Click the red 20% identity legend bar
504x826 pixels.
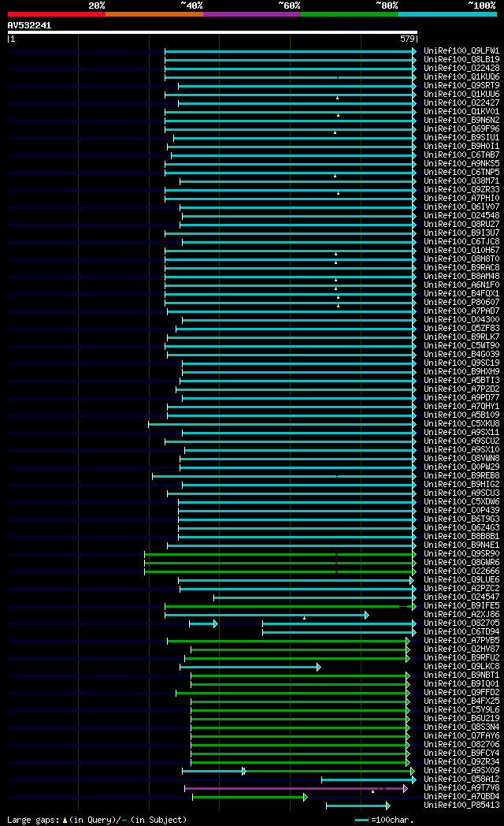[x=56, y=14]
